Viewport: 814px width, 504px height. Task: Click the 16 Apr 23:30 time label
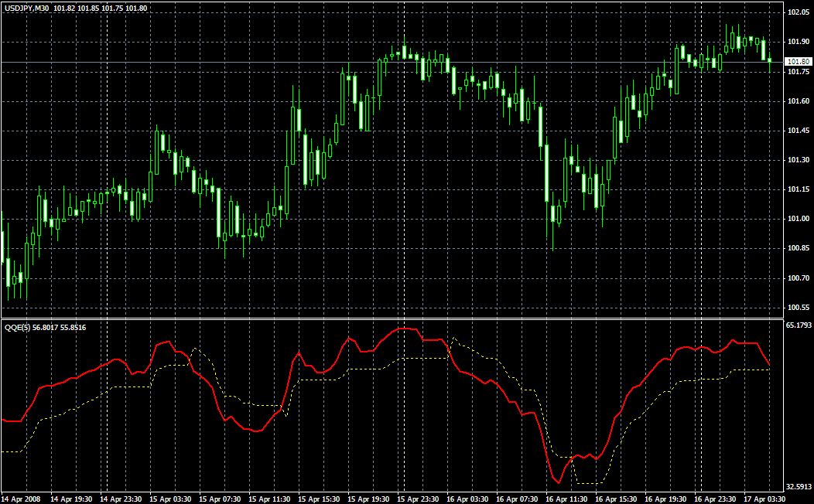716,499
